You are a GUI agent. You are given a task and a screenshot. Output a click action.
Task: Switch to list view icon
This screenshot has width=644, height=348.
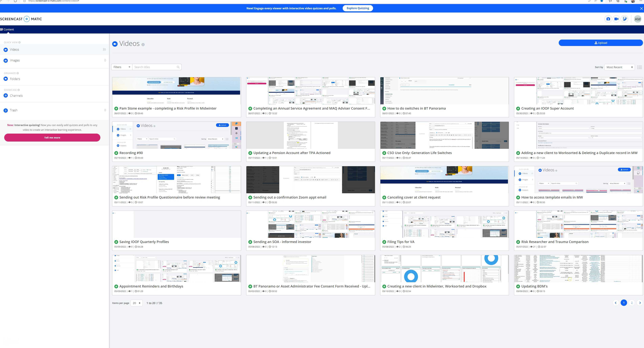pos(639,67)
